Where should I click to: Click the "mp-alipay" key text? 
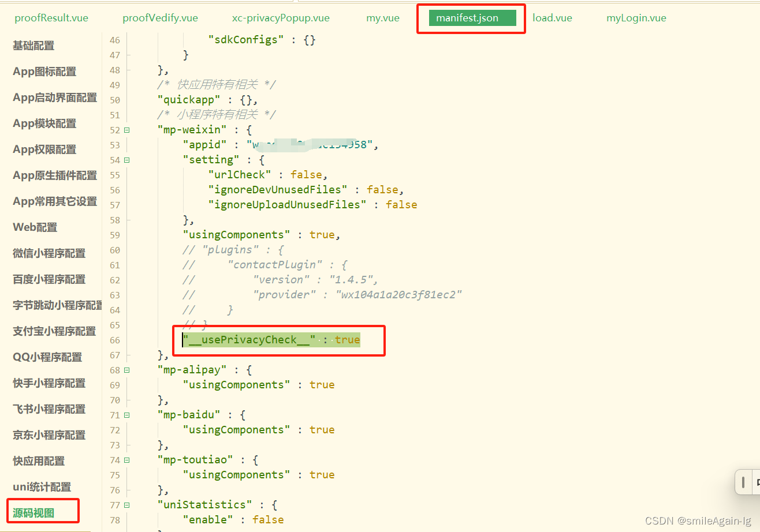coord(192,370)
